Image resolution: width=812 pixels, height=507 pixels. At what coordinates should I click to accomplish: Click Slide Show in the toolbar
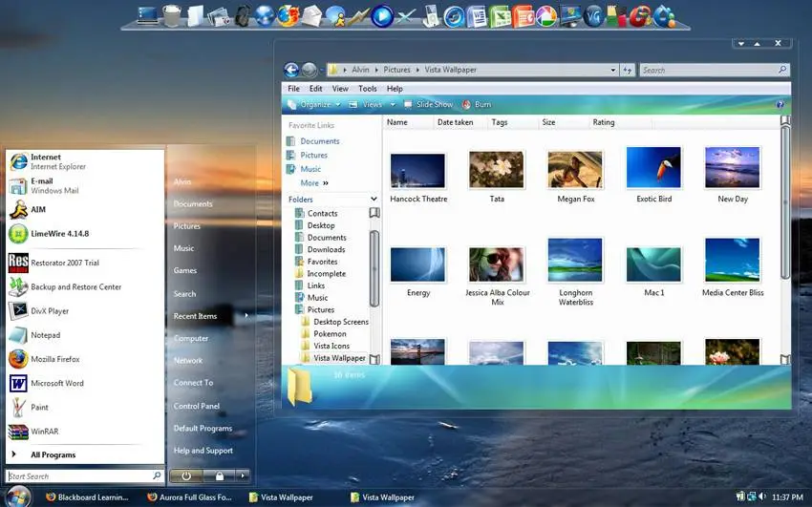coord(428,104)
